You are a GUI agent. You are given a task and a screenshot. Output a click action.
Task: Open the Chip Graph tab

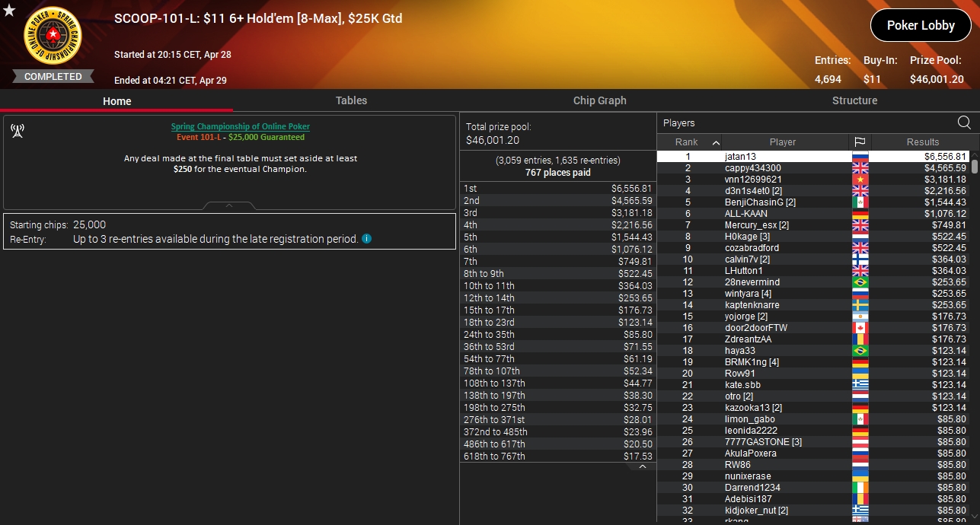point(600,100)
